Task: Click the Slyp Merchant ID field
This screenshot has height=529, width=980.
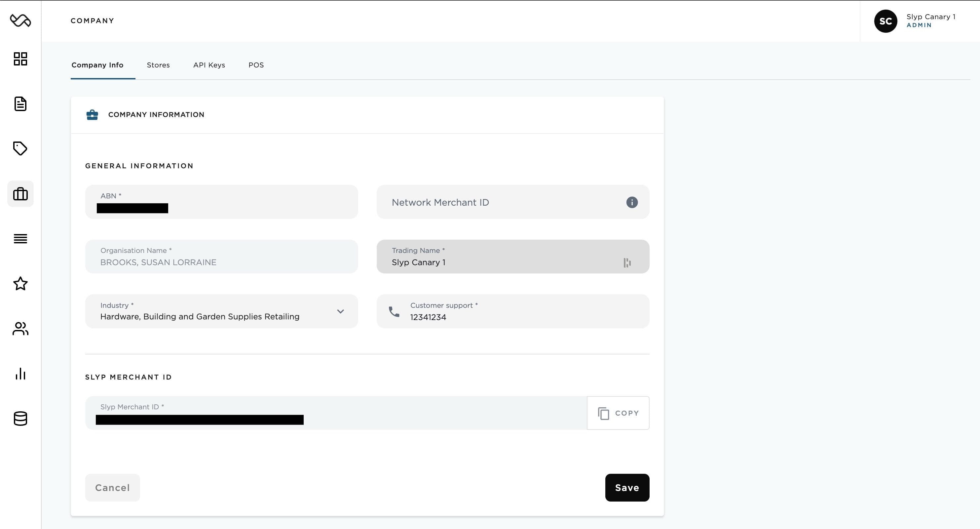Action: [336, 413]
